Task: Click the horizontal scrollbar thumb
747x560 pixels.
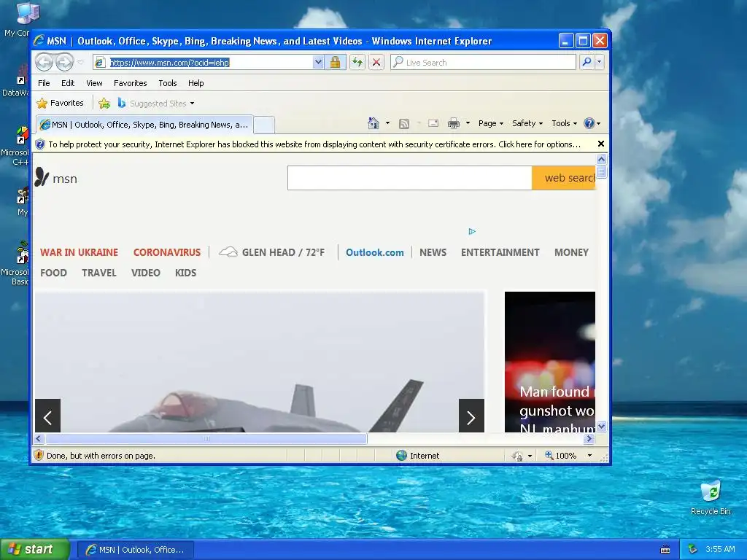Action: click(206, 438)
